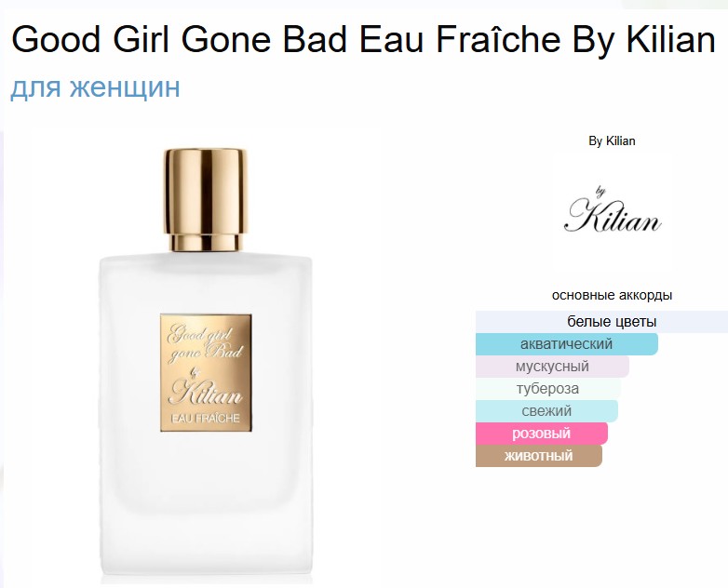Image resolution: width=728 pixels, height=588 pixels.
Task: Click the By Kilian script logo
Action: click(x=613, y=210)
